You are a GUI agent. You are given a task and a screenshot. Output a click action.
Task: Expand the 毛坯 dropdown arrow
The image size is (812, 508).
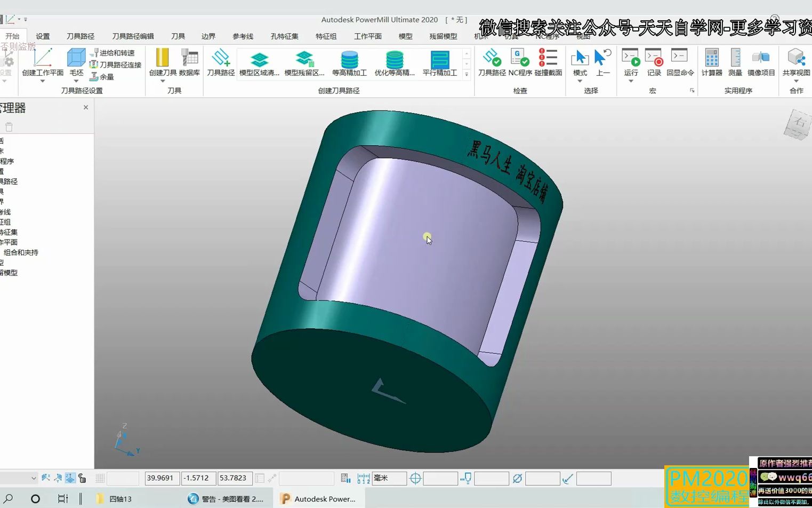coord(76,81)
